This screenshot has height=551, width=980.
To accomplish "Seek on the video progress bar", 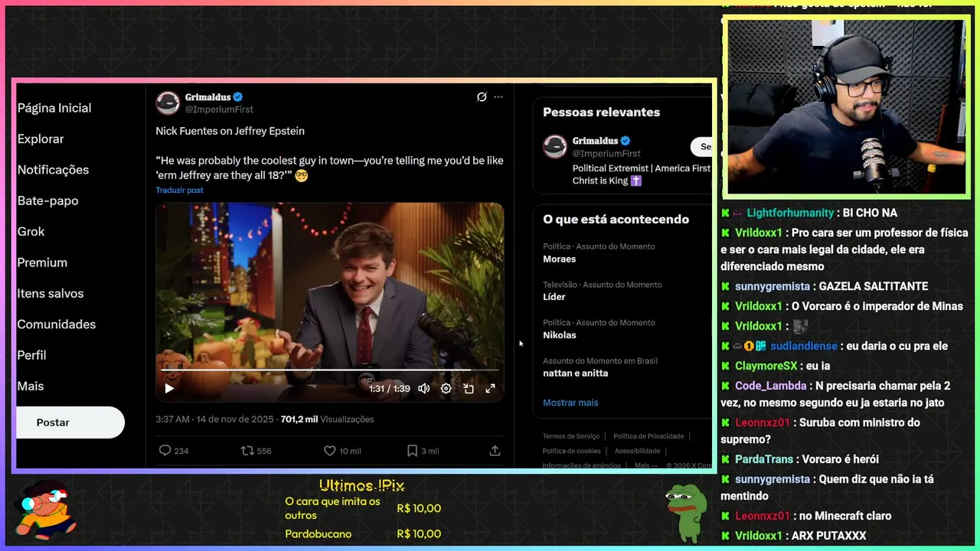I will coord(329,370).
